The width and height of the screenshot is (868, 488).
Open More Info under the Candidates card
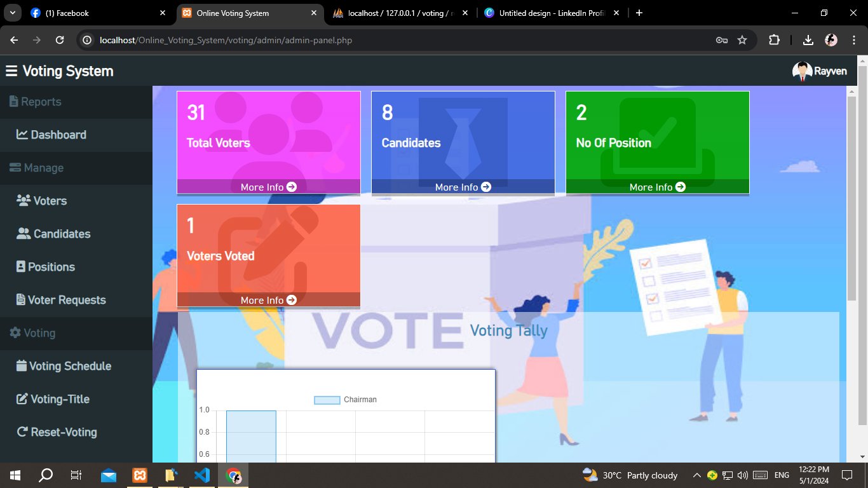pyautogui.click(x=463, y=187)
